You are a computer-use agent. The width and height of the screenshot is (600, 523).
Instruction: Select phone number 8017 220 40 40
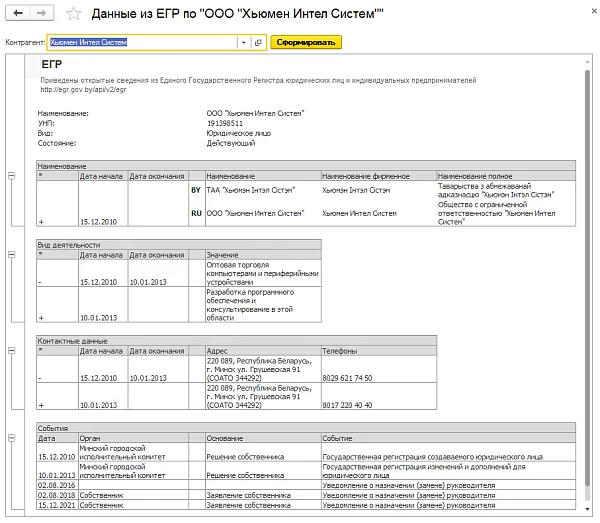347,405
